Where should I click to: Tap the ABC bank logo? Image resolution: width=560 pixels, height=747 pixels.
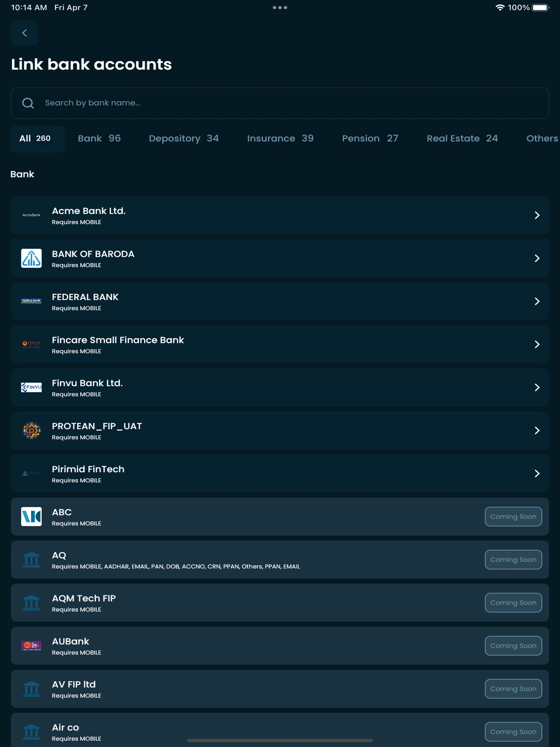(31, 516)
